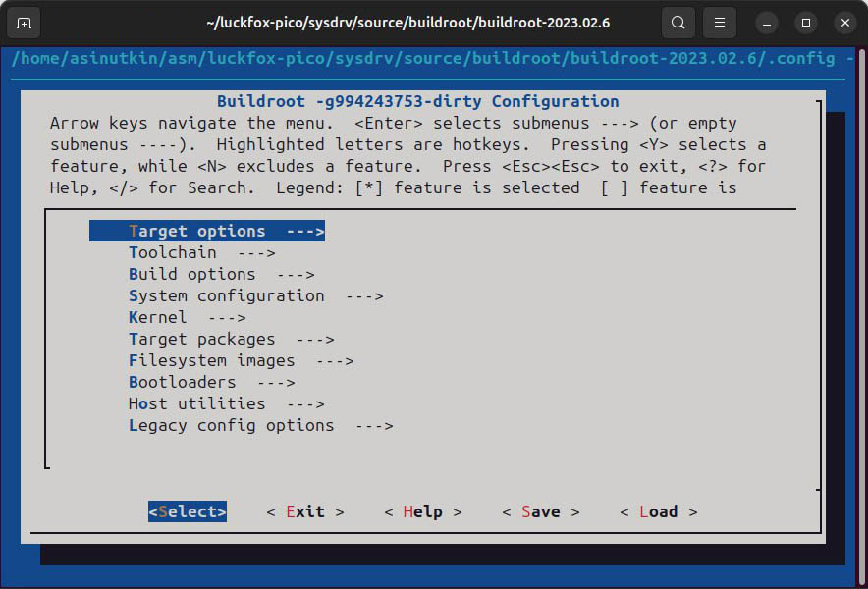This screenshot has height=589, width=868.
Task: Maximize the terminal window
Action: 806,22
